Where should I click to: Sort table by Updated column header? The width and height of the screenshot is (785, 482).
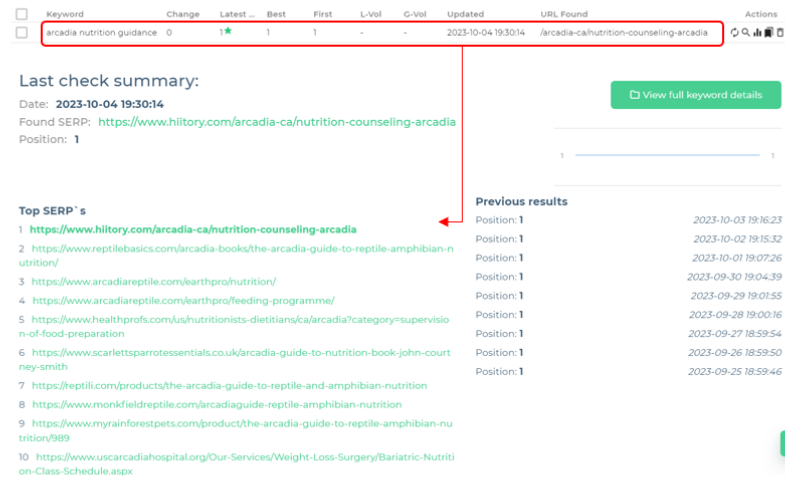tap(465, 14)
